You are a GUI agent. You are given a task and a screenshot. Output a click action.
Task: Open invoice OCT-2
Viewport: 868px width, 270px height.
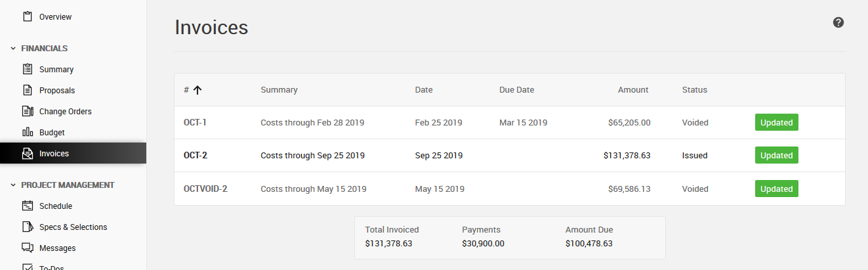pos(196,156)
